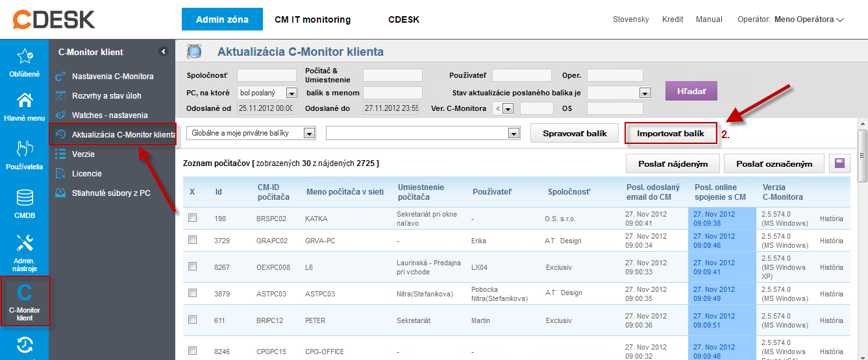Open Stav aktualizácie poslaného balíka dropdown
This screenshot has height=360, width=868.
[618, 93]
